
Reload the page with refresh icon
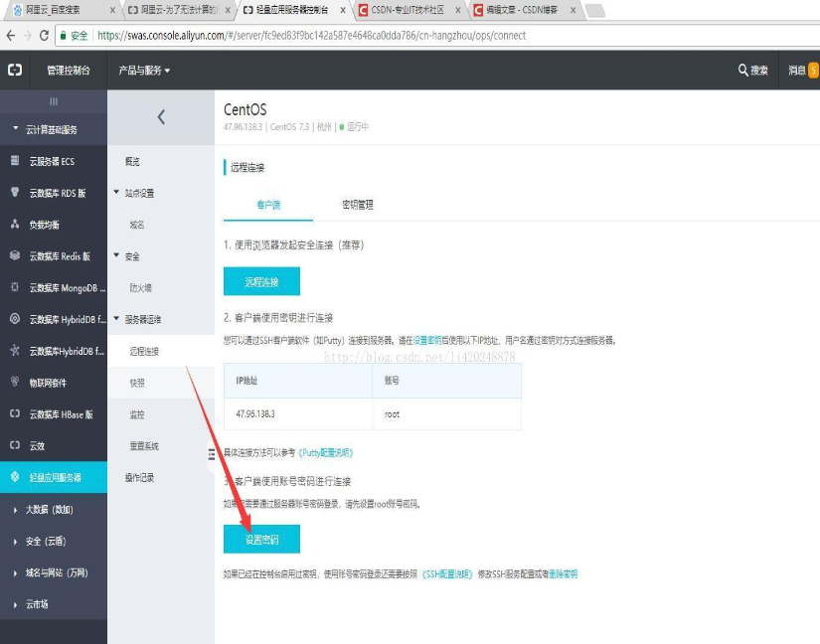(45, 36)
